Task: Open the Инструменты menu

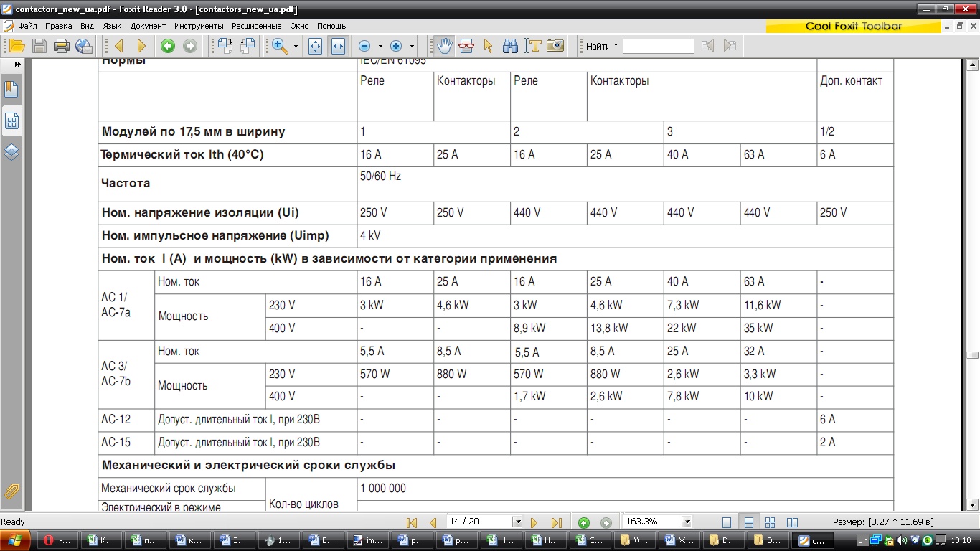Action: click(x=199, y=26)
